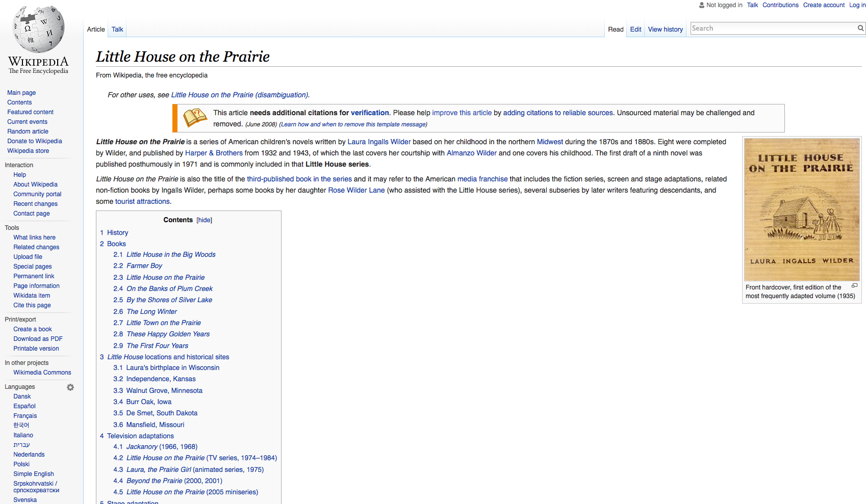Click the book cover thumbnail image

[801, 209]
